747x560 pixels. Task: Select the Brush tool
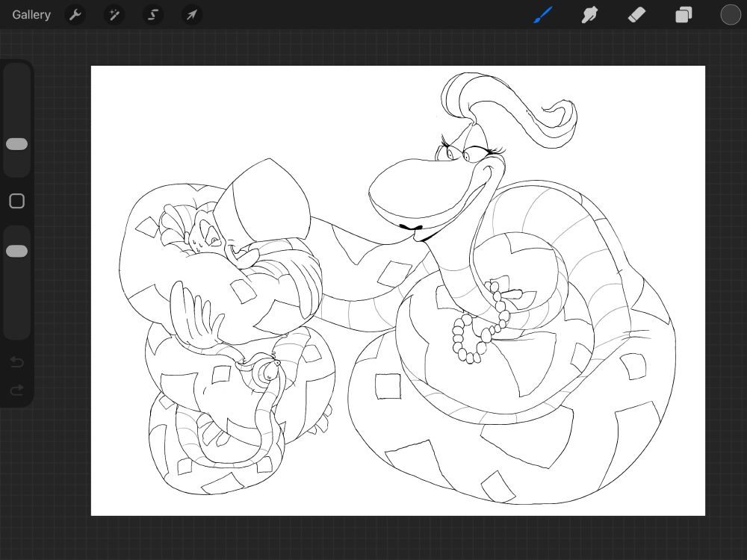[543, 15]
